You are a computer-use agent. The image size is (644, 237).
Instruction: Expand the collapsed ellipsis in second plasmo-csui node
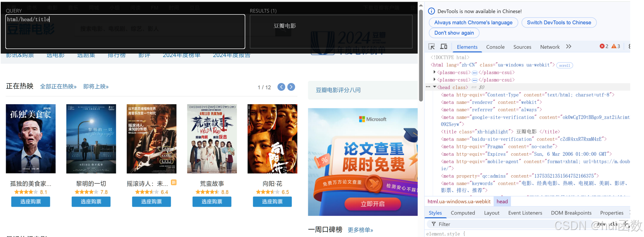pos(475,80)
